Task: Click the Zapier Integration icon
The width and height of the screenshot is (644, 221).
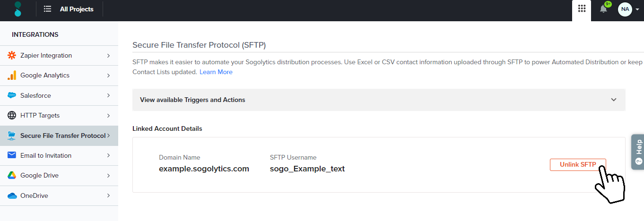Action: 12,56
